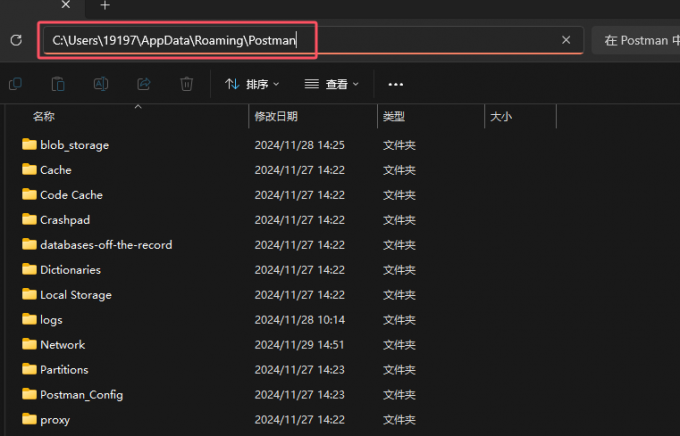
Task: Click the 文件夹 type of proxy row
Action: [399, 420]
